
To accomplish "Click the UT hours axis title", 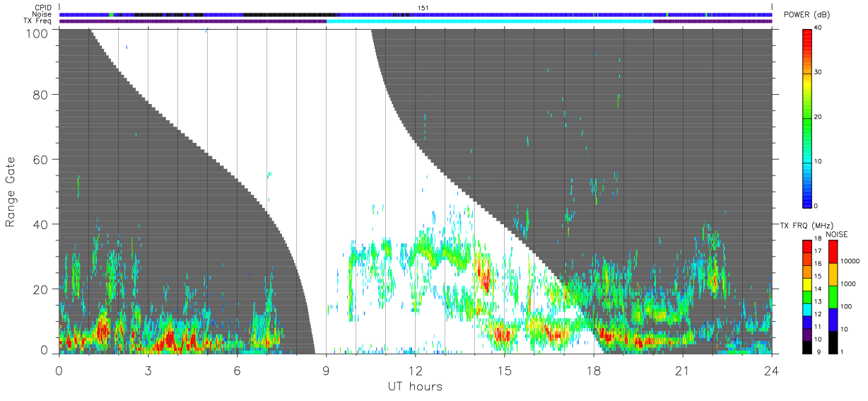I will [x=415, y=386].
